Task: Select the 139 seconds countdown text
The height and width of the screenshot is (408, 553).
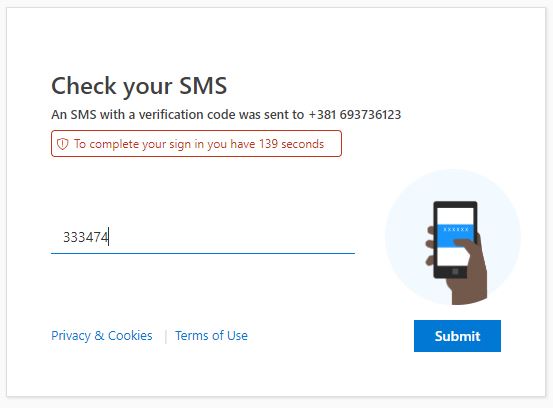Action: click(x=291, y=144)
